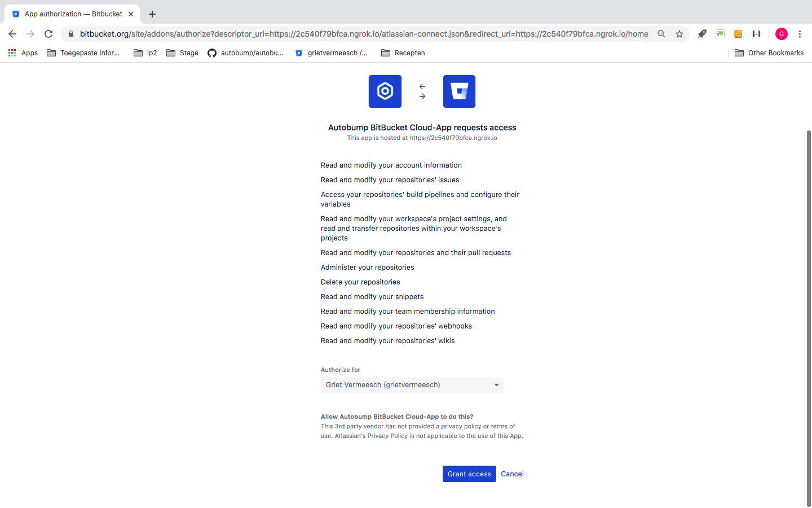
Task: Open the Recepten bookmark folder
Action: pyautogui.click(x=403, y=53)
